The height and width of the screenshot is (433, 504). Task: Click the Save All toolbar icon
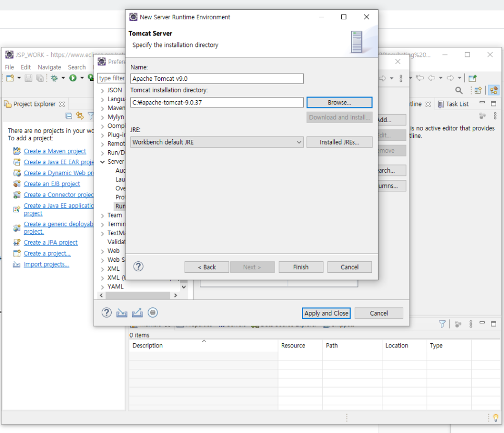coord(40,78)
